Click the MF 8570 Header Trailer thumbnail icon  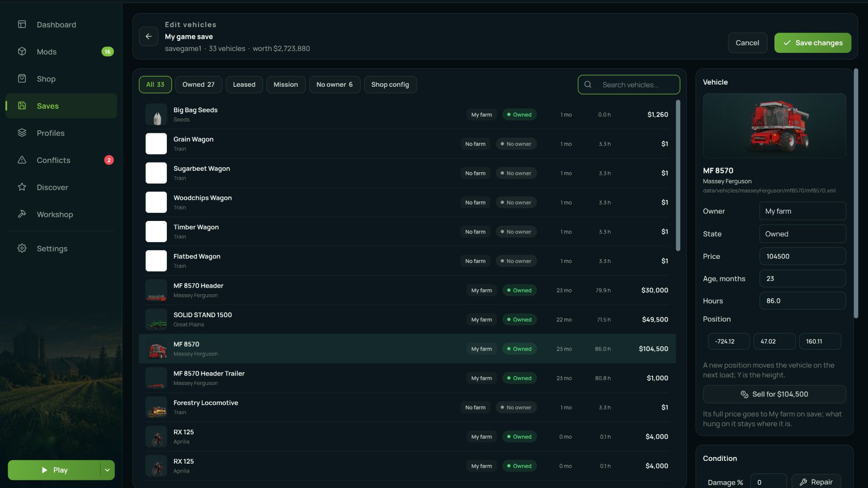[x=156, y=378]
